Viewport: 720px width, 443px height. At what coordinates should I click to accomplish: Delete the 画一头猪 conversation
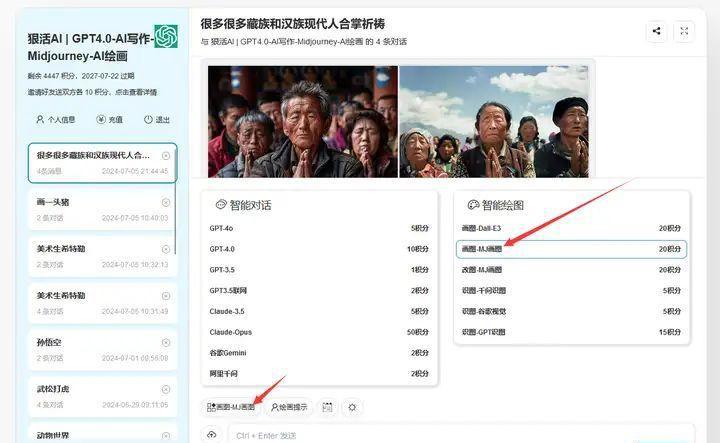point(166,202)
